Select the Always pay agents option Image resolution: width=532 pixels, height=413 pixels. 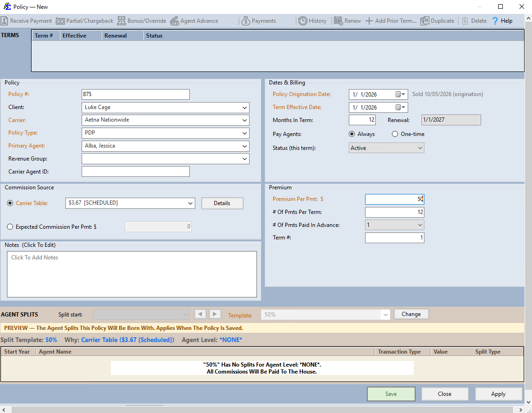coord(352,134)
